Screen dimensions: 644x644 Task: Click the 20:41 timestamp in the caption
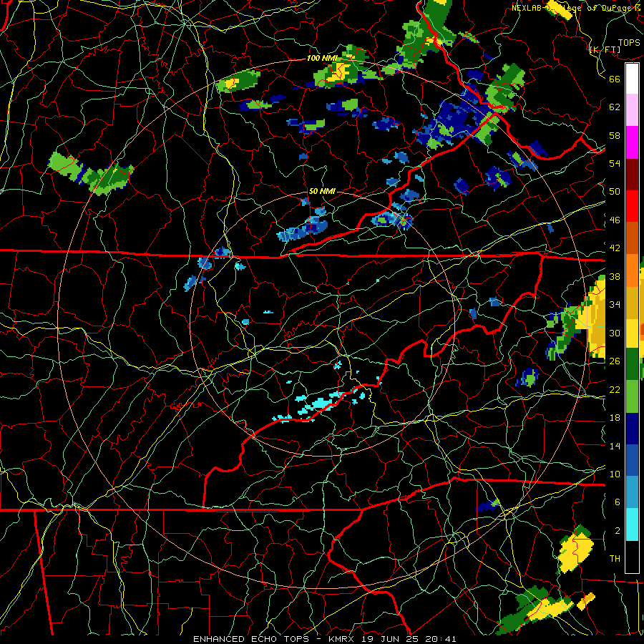[x=441, y=639]
